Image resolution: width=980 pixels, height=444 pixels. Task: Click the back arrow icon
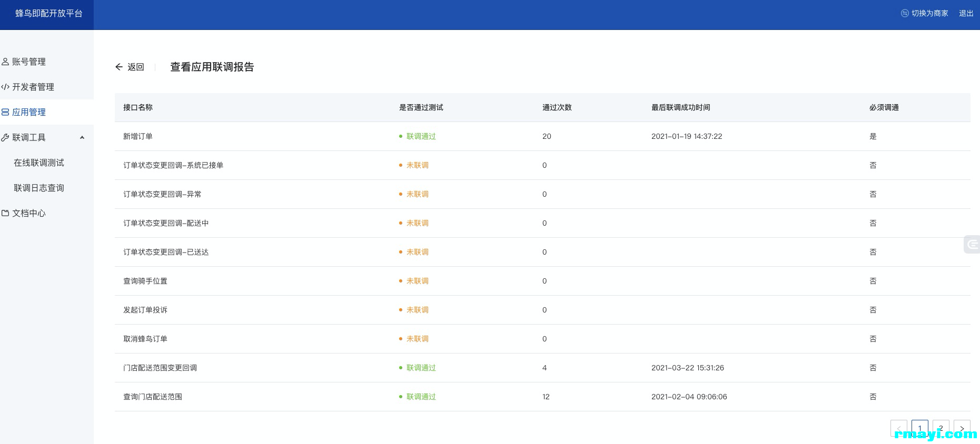pos(119,67)
